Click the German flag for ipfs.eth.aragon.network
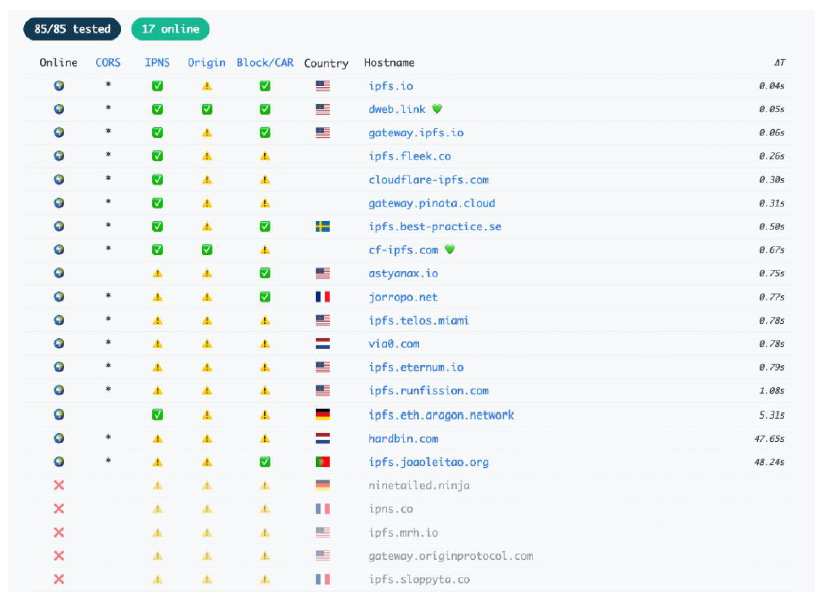This screenshot has width=824, height=601. pos(323,415)
